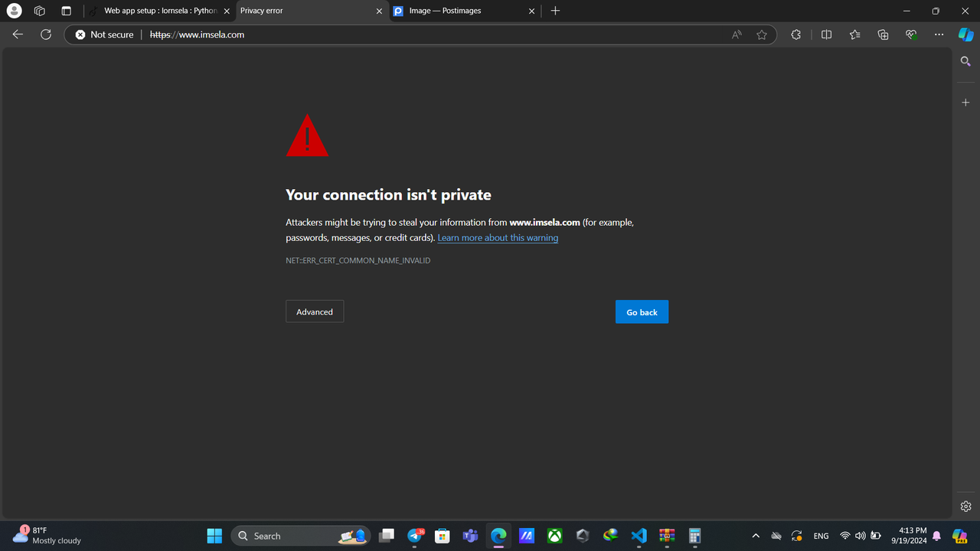The width and height of the screenshot is (980, 551).
Task: Open WinRAR from the taskbar
Action: (x=666, y=536)
